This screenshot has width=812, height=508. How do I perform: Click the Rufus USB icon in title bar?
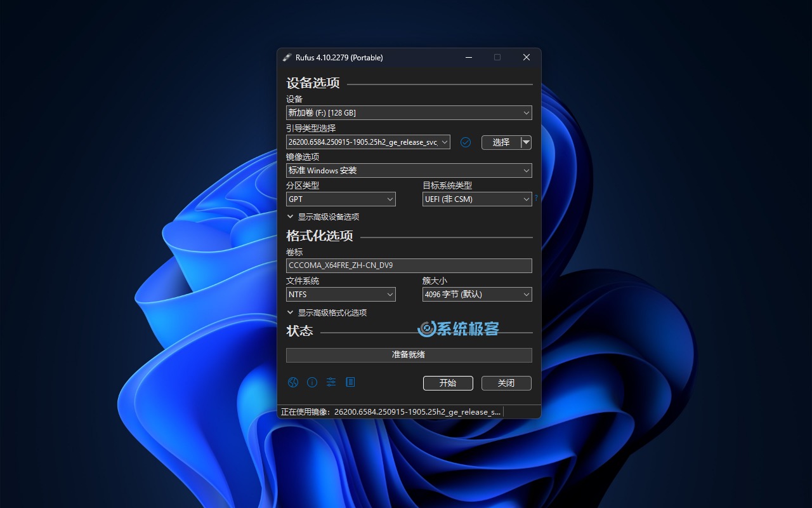(287, 57)
